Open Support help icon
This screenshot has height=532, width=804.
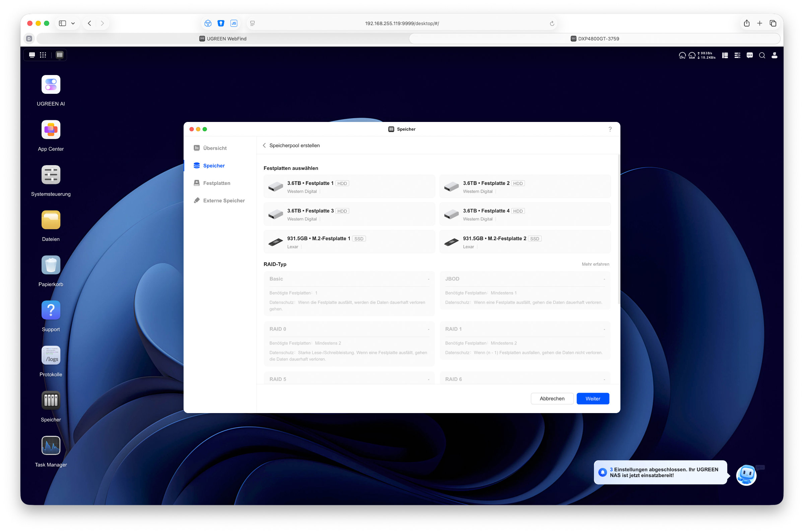click(x=51, y=310)
